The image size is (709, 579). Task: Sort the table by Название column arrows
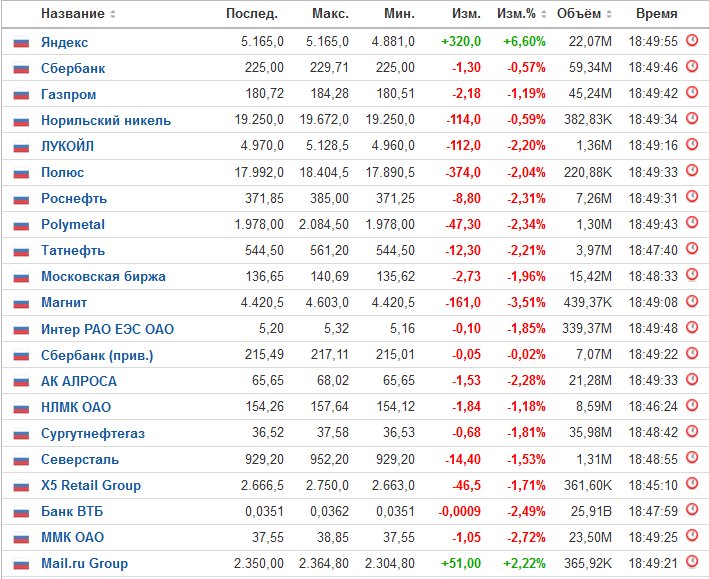click(x=113, y=14)
